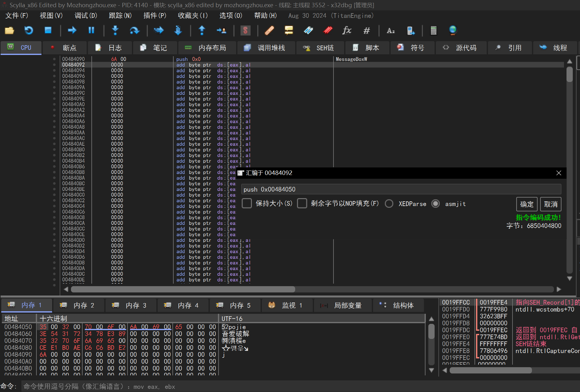The height and width of the screenshot is (392, 580).
Task: Open the 文件(F) menu
Action: coord(17,16)
